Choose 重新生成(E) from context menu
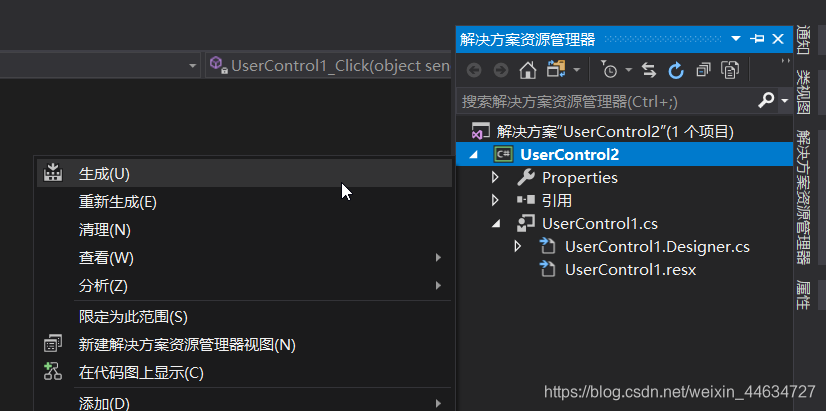826x411 pixels. (x=244, y=202)
